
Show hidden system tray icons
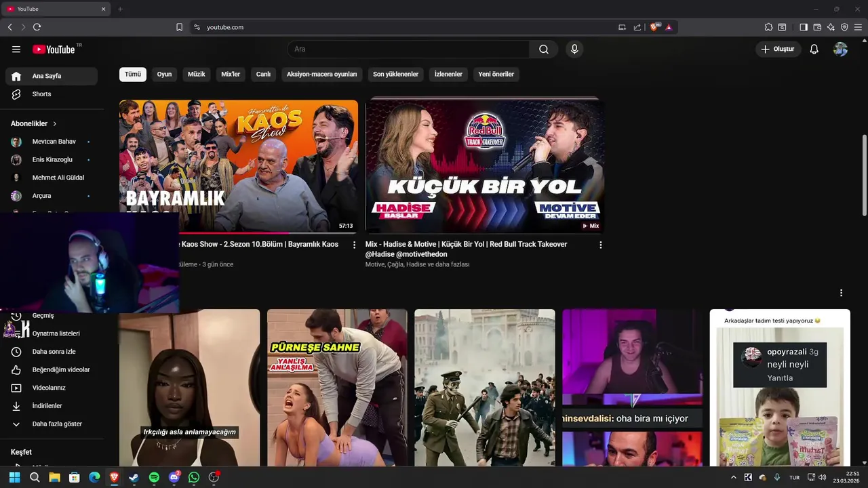pyautogui.click(x=733, y=477)
